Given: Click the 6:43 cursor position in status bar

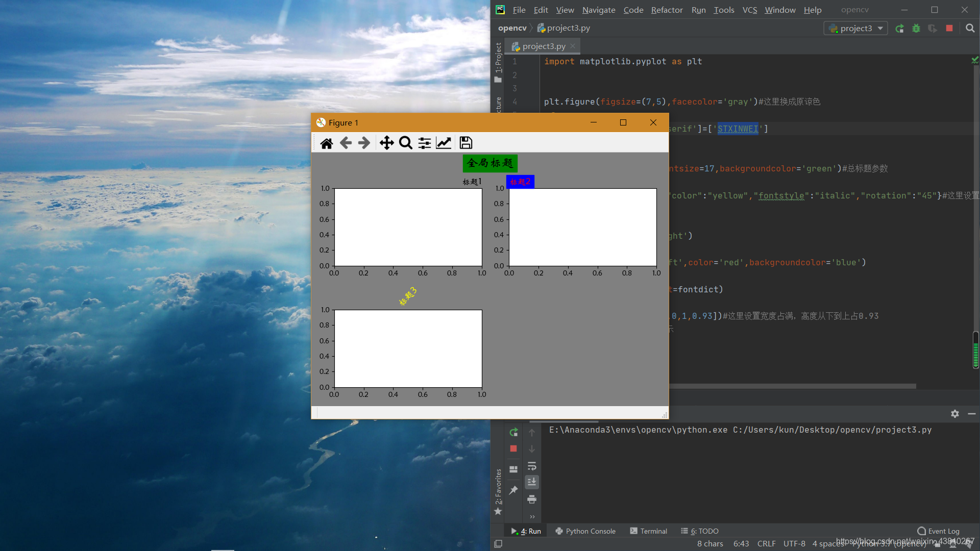Looking at the screenshot, I should (741, 544).
